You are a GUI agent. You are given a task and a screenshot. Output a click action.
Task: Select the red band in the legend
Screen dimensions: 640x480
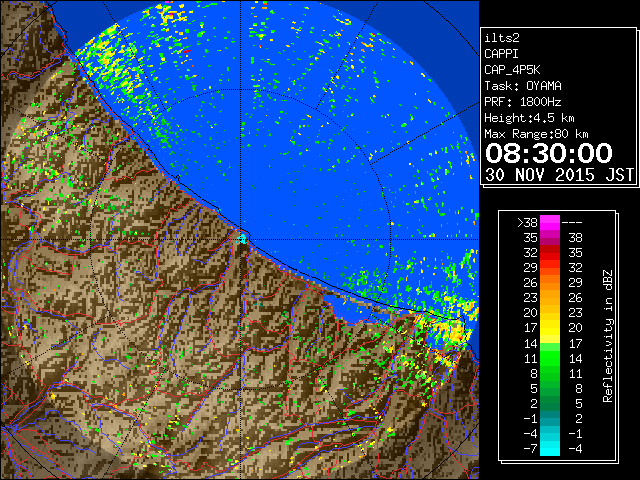pos(550,253)
